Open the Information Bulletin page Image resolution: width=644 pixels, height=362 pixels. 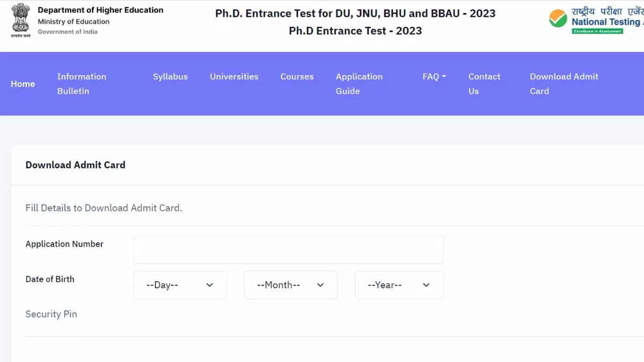82,84
